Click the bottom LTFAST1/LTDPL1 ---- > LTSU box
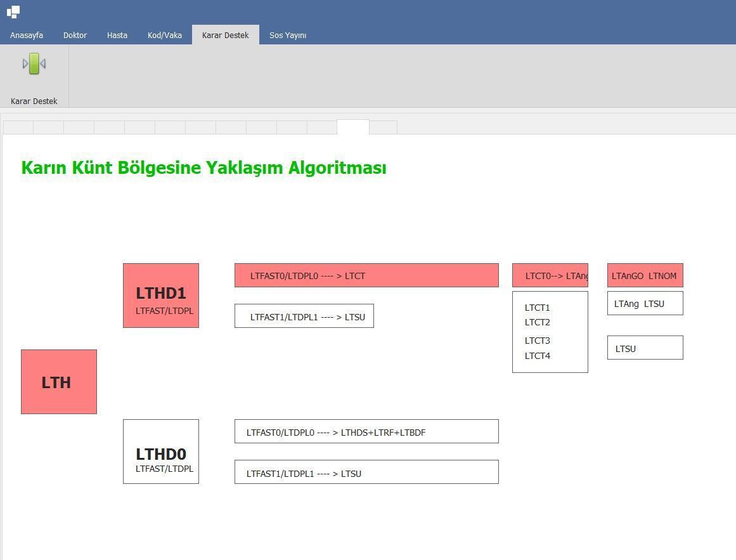The width and height of the screenshot is (736, 560). coord(366,472)
